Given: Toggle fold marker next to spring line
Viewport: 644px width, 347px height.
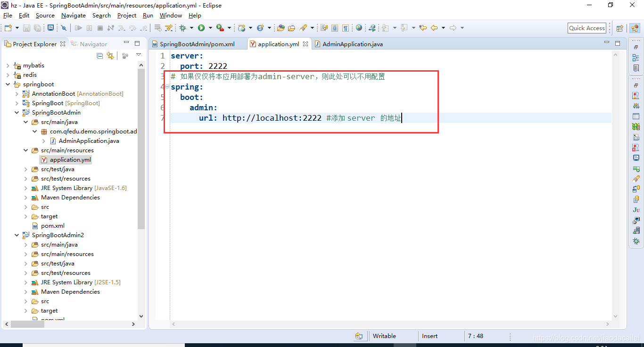Looking at the screenshot, I should (x=167, y=87).
